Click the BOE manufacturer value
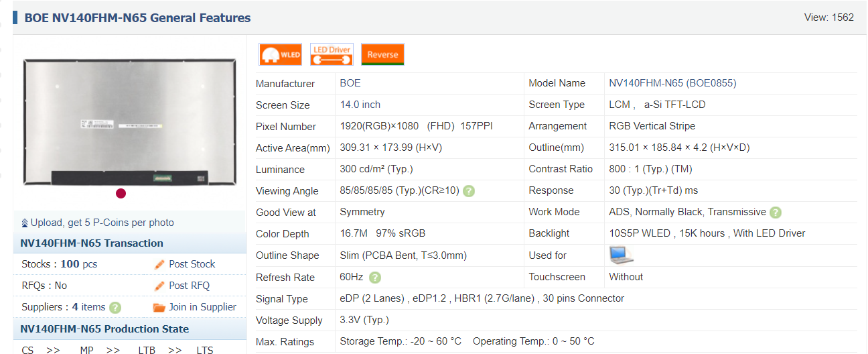 click(350, 83)
